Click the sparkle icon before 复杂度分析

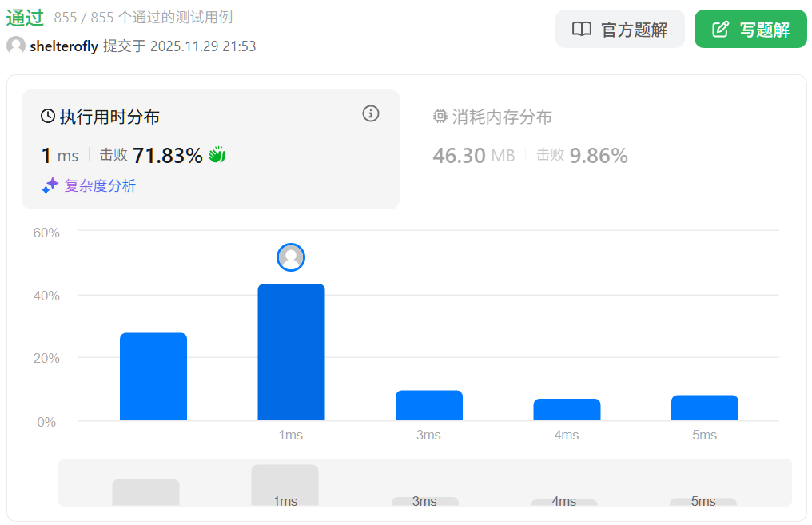[x=50, y=185]
